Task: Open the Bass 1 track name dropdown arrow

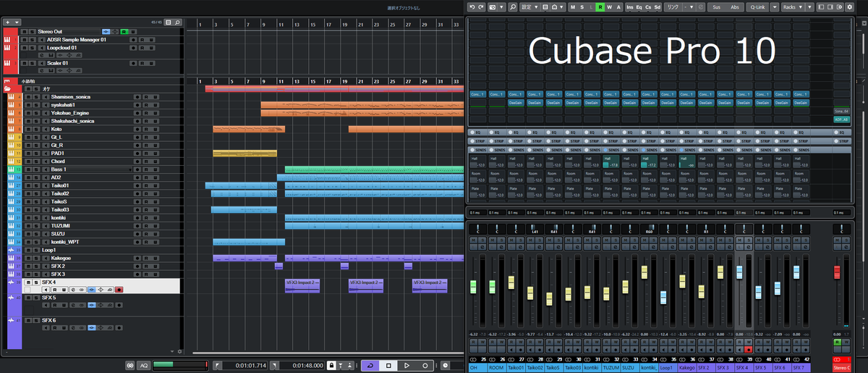Action: point(131,169)
